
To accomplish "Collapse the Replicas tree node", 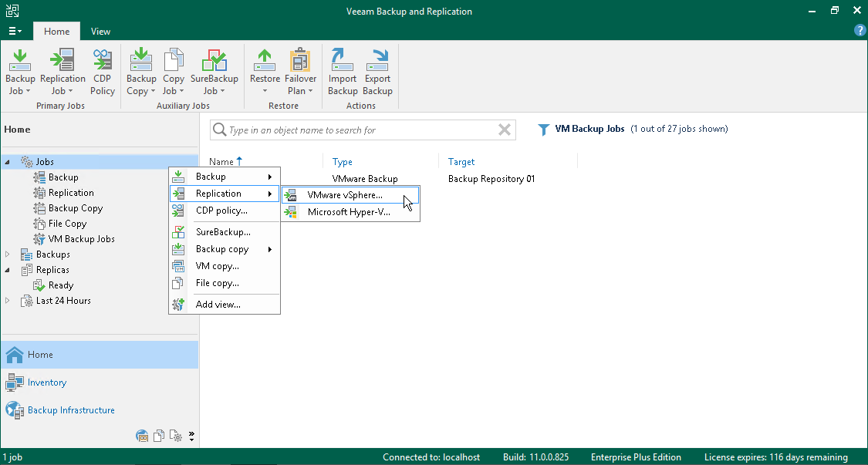I will coord(8,270).
